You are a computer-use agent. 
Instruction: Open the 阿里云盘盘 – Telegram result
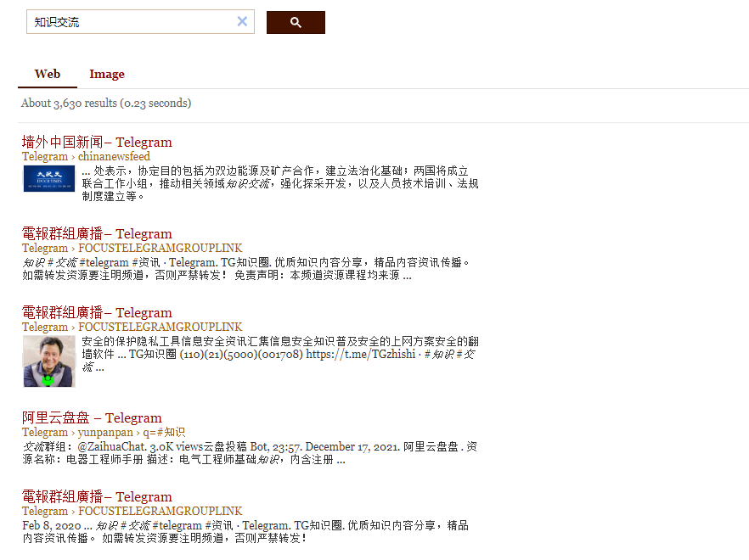pos(92,417)
